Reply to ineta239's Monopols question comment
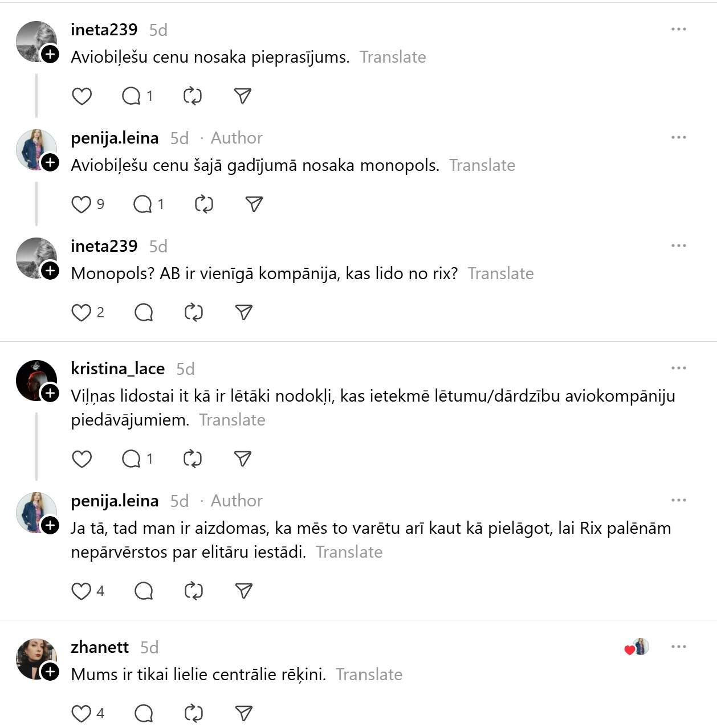The width and height of the screenshot is (717, 728). coord(144,312)
